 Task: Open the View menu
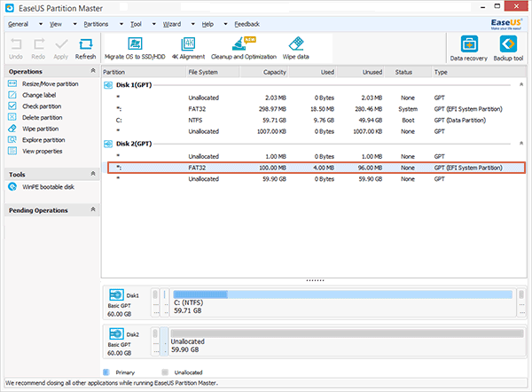[x=56, y=24]
